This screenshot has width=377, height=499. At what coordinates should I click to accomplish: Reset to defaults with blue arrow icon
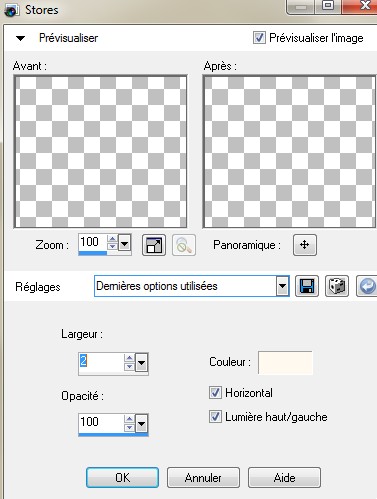pos(367,286)
